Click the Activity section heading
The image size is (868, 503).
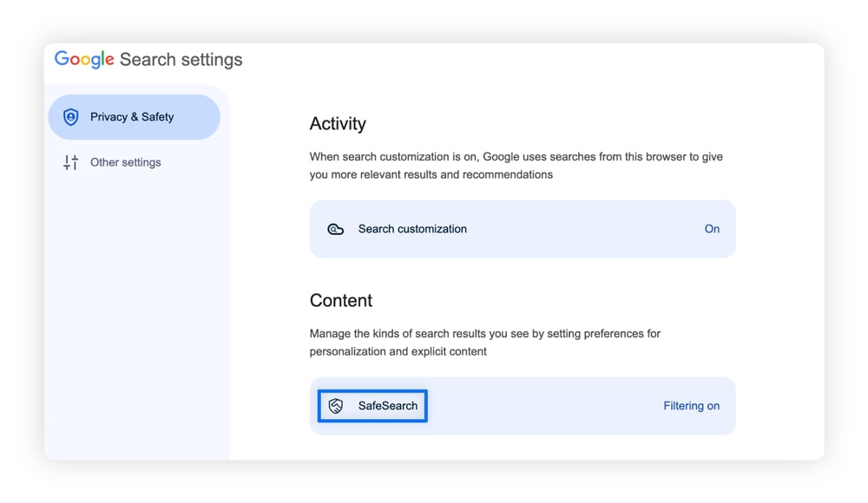point(338,123)
